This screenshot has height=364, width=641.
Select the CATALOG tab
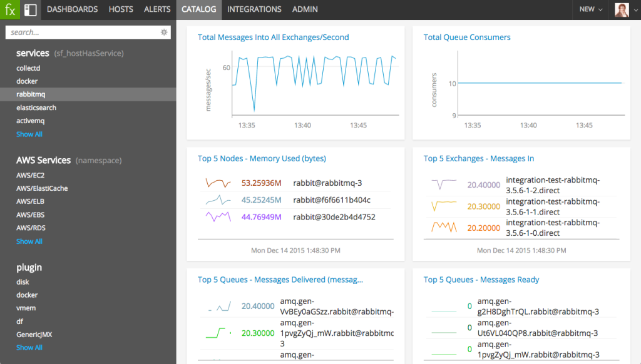point(198,9)
